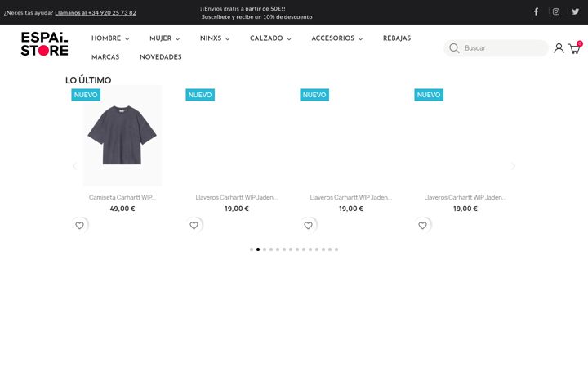
Task: Click the LO ÚLTIMO heading
Action: tap(88, 80)
